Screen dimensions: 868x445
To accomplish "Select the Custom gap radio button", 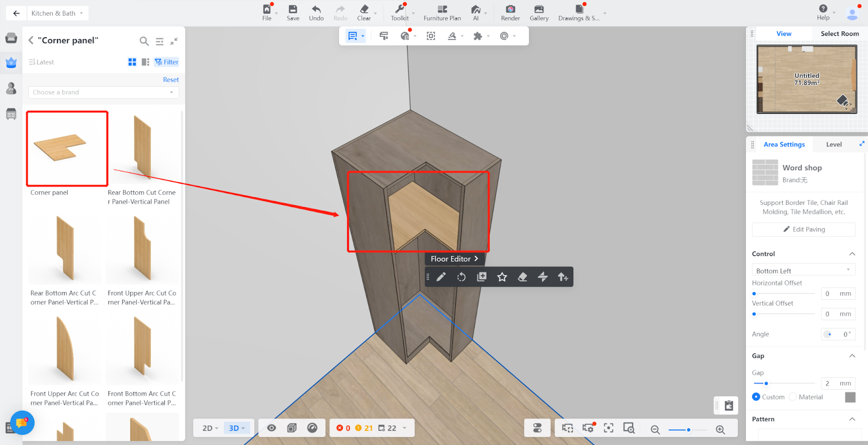I will pos(756,397).
